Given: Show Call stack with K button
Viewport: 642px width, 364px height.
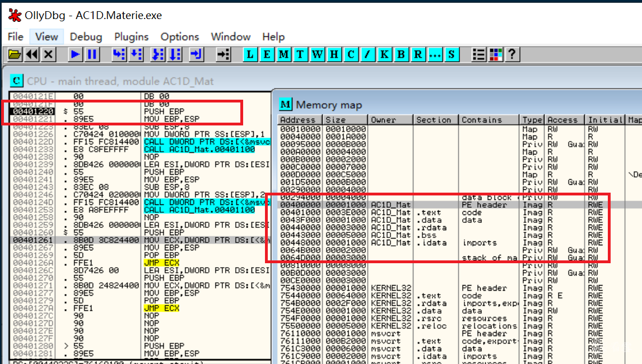Looking at the screenshot, I should click(x=384, y=54).
